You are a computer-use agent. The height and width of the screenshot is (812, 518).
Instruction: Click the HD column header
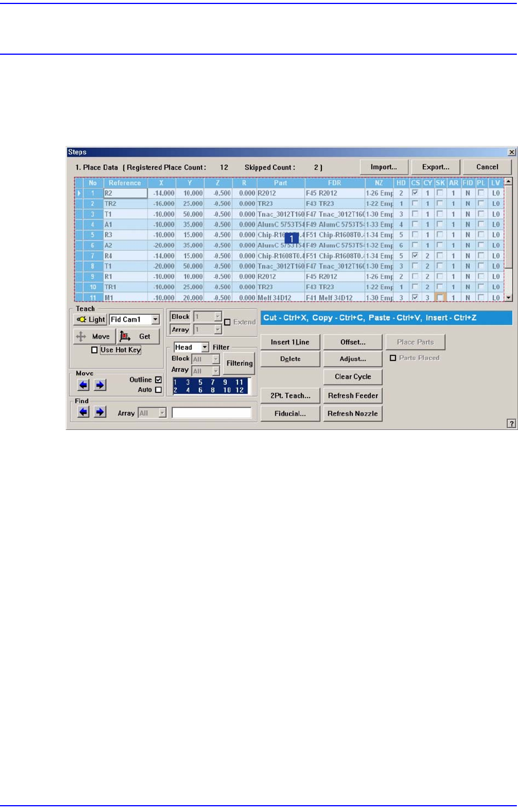click(x=401, y=183)
